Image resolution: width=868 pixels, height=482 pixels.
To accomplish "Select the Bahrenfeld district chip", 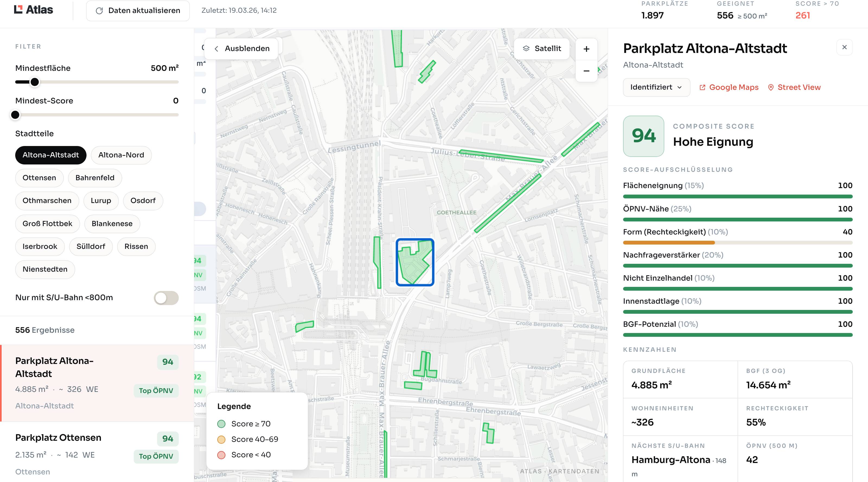I will [x=95, y=178].
